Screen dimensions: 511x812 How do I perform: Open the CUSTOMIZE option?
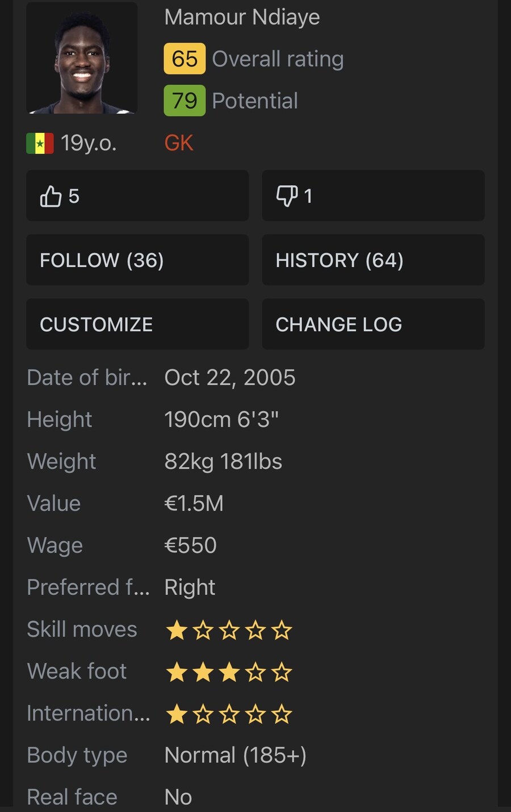[137, 324]
